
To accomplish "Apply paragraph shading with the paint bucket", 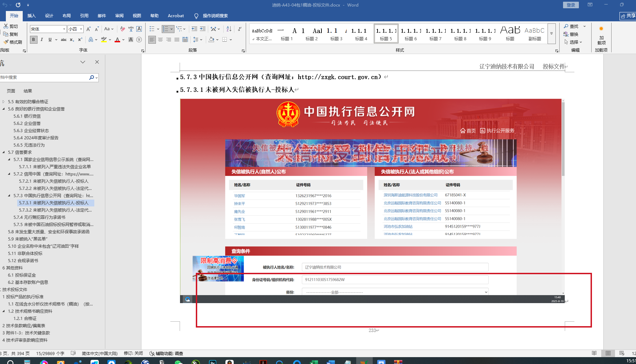I will (211, 40).
